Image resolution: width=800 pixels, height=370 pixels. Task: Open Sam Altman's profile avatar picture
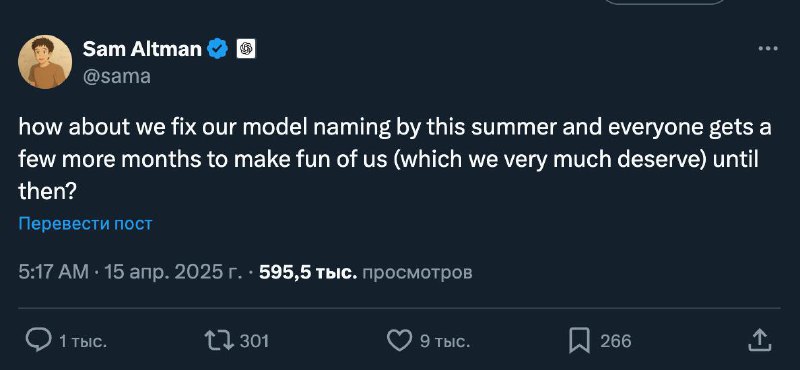point(45,62)
